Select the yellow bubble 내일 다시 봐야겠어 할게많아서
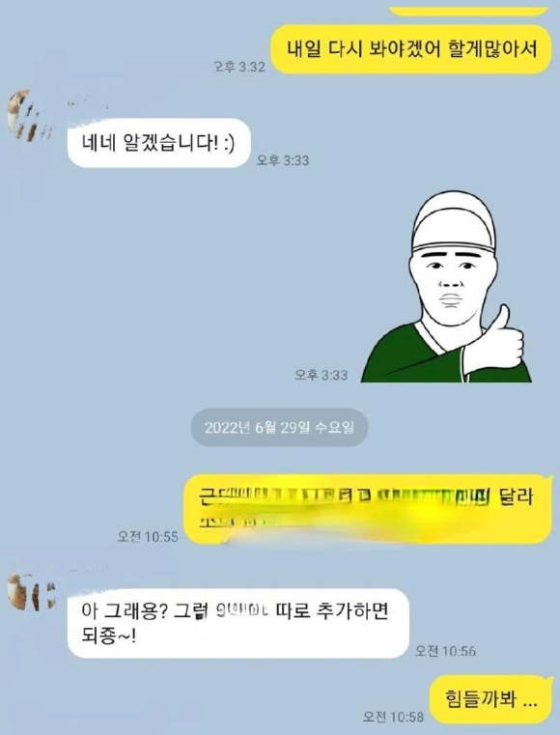 coord(411,49)
